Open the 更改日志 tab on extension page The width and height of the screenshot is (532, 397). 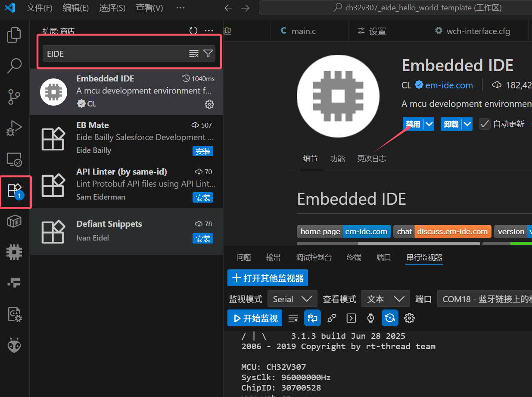[x=371, y=158]
